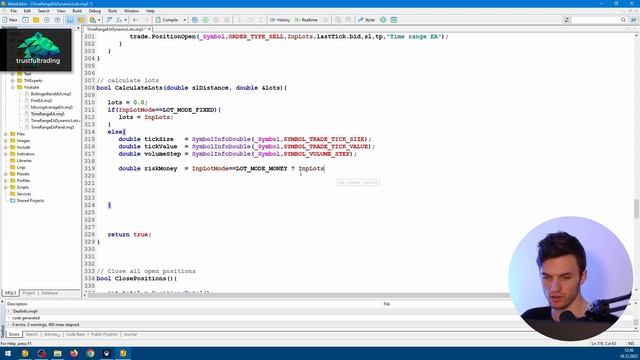Select Shared Projects in navigator
Screen dimensions: 640x360
tap(30, 201)
